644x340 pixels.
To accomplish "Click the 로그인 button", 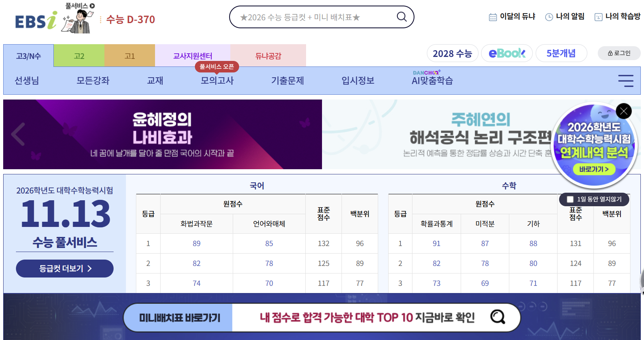I will coord(619,53).
